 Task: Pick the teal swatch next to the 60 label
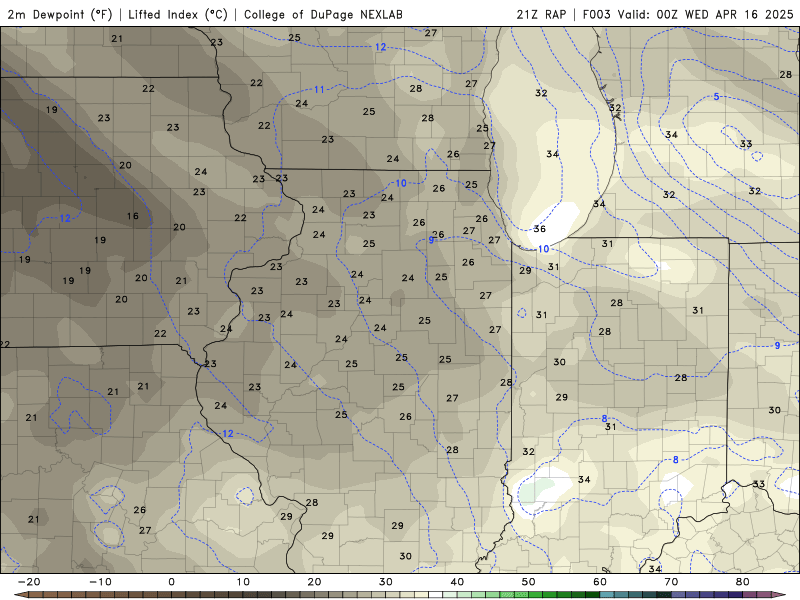pos(607,595)
